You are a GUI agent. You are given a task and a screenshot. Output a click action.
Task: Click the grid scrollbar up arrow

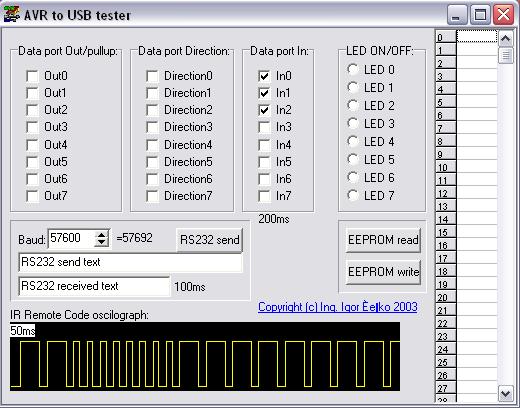tap(505, 39)
